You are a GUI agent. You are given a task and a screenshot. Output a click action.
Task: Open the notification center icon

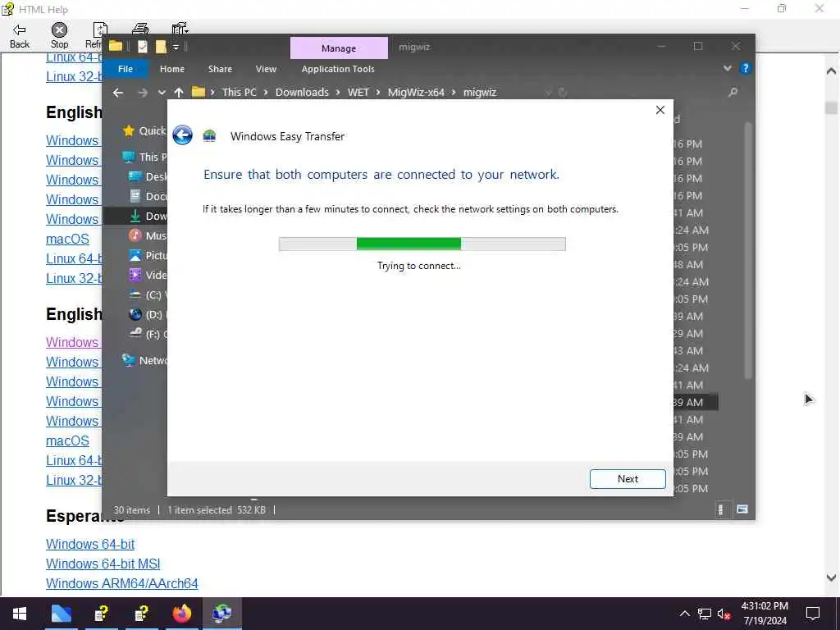(813, 614)
